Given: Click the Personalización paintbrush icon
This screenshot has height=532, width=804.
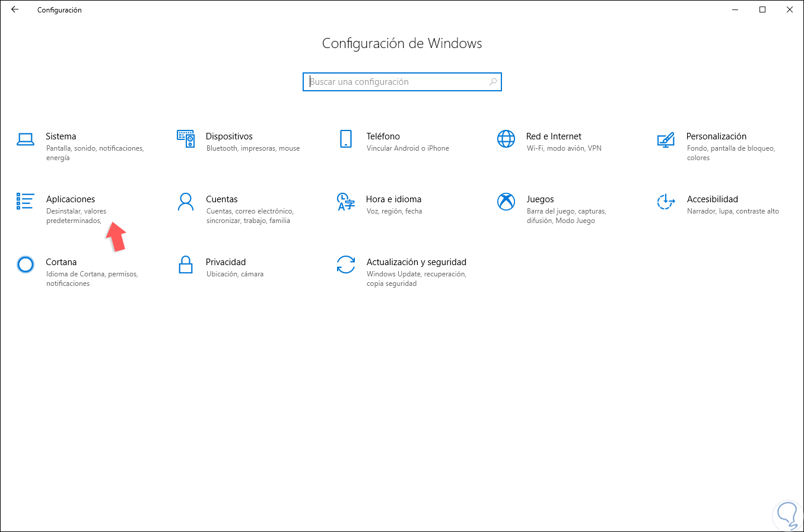Looking at the screenshot, I should 666,139.
